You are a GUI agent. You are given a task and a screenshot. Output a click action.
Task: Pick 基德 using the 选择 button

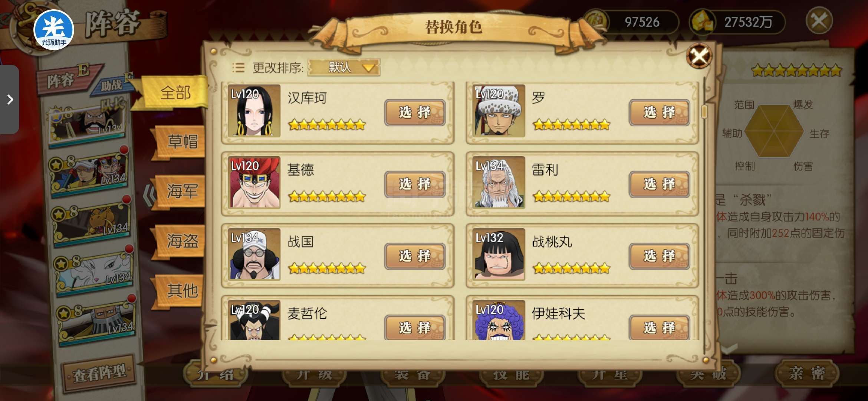415,184
